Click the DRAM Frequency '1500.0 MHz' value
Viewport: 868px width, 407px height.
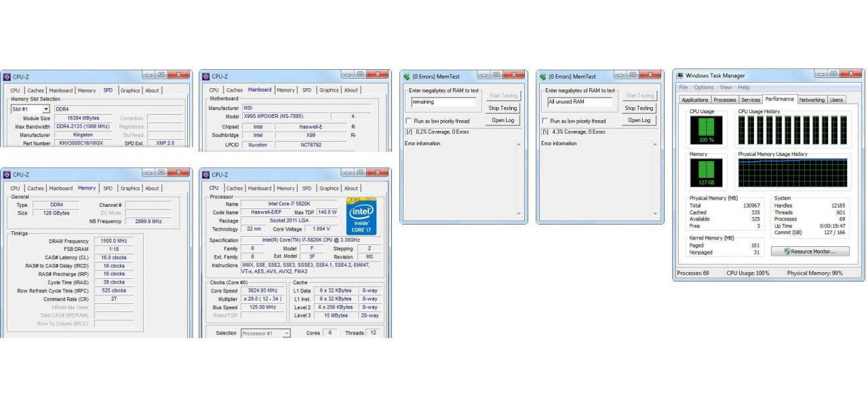click(x=113, y=241)
